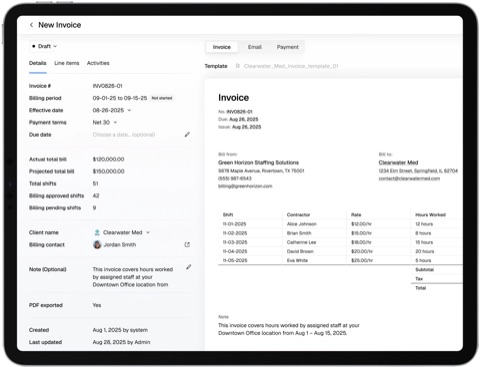This screenshot has width=480, height=367.
Task: Switch to the Payment tab
Action: (288, 47)
